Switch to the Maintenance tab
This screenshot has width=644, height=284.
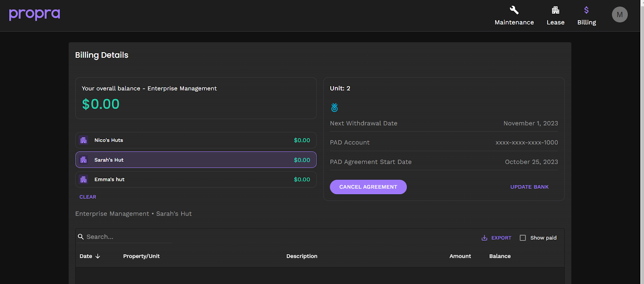514,16
